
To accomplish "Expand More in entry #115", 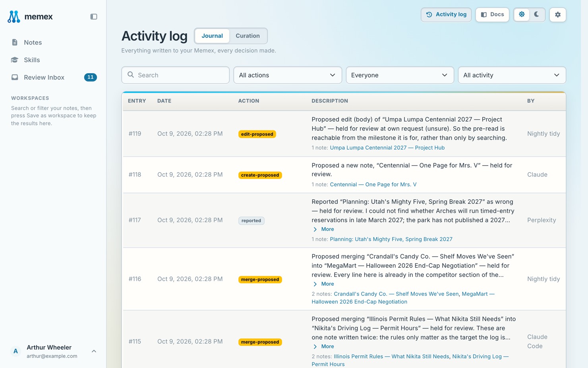I will pyautogui.click(x=323, y=347).
